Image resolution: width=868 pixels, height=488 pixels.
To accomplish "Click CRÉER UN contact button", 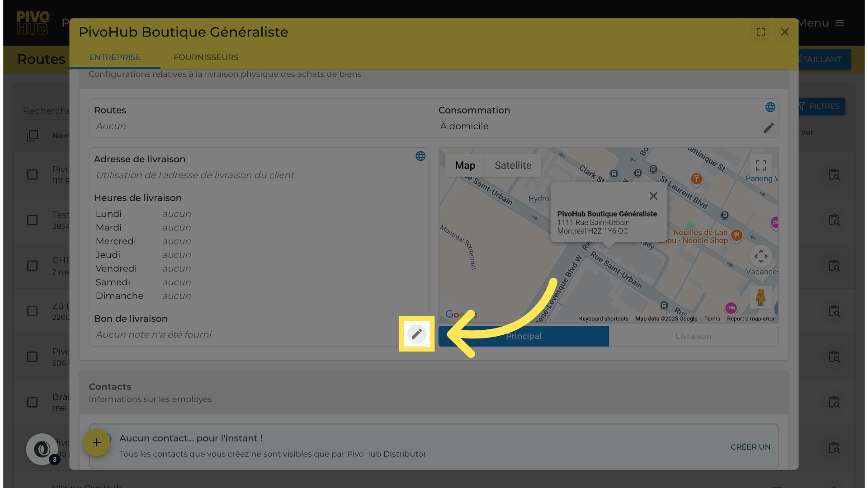I will [x=750, y=447].
